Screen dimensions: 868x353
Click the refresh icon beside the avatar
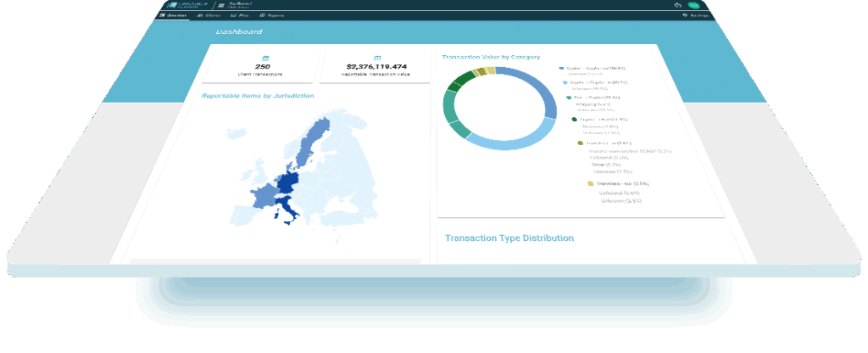677,4
